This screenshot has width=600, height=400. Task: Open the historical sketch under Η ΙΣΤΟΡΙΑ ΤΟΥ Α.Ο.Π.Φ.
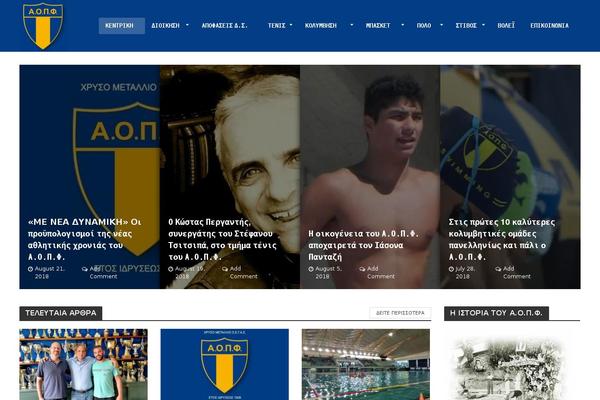tap(508, 368)
